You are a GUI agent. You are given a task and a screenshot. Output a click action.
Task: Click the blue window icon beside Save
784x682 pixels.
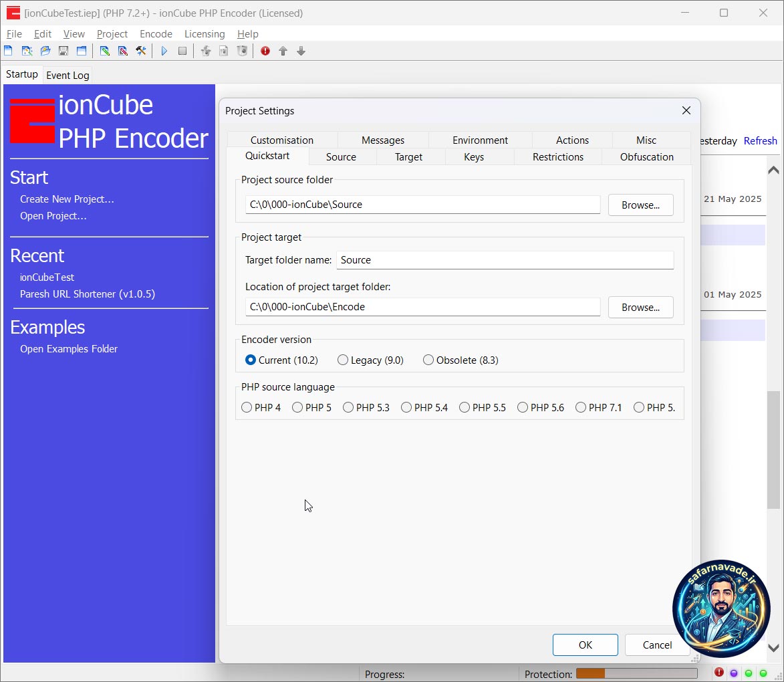click(x=82, y=51)
